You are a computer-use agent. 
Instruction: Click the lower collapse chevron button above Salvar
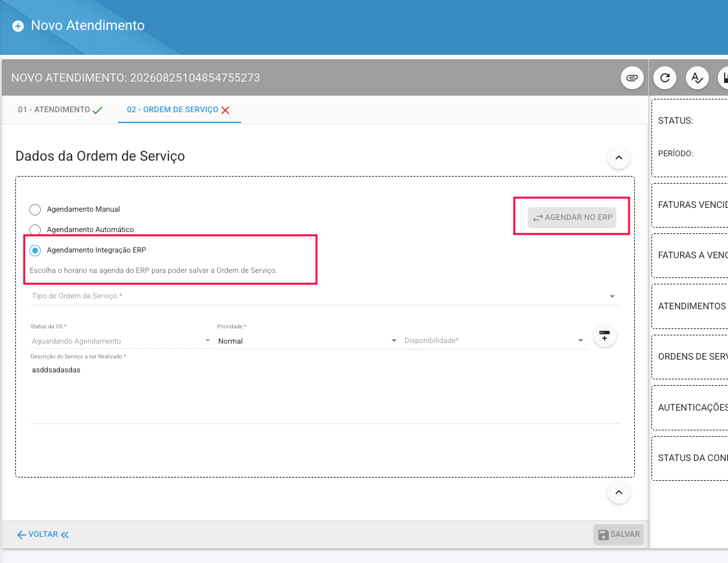[619, 492]
